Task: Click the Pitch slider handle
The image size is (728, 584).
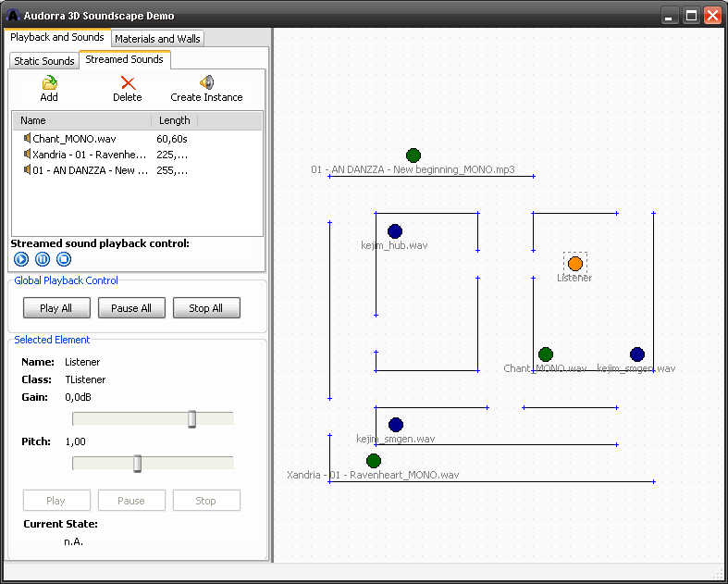Action: (x=137, y=463)
